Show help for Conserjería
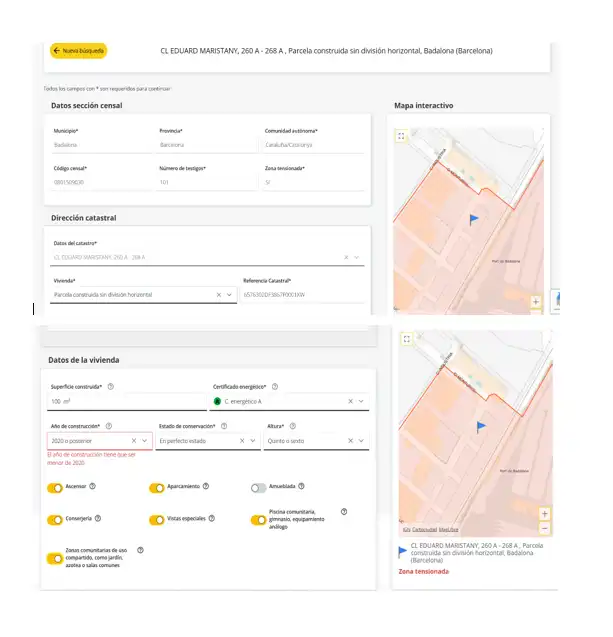Image resolution: width=613 pixels, height=637 pixels. tap(98, 518)
